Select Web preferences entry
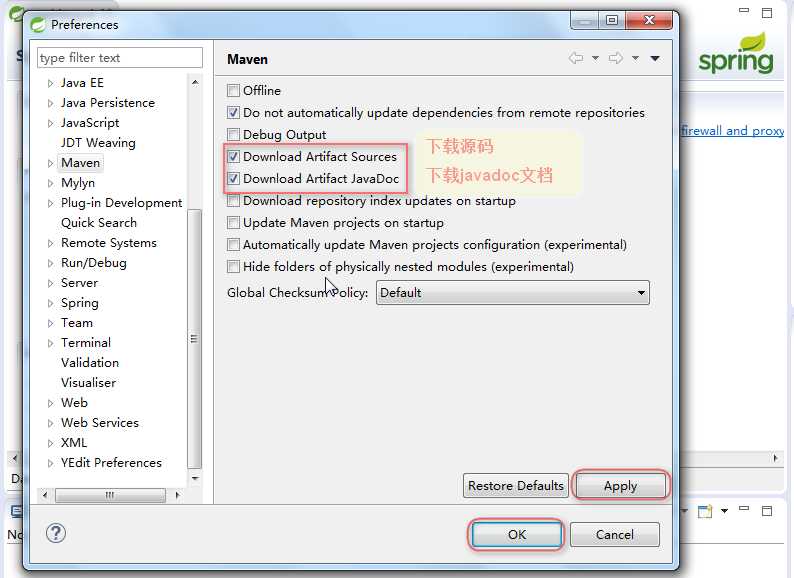Screen dimensions: 794x578 74,403
